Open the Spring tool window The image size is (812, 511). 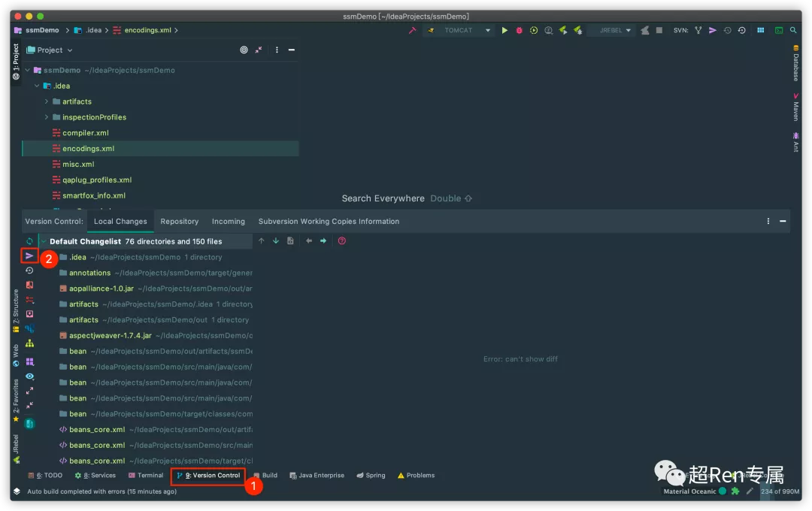[371, 475]
